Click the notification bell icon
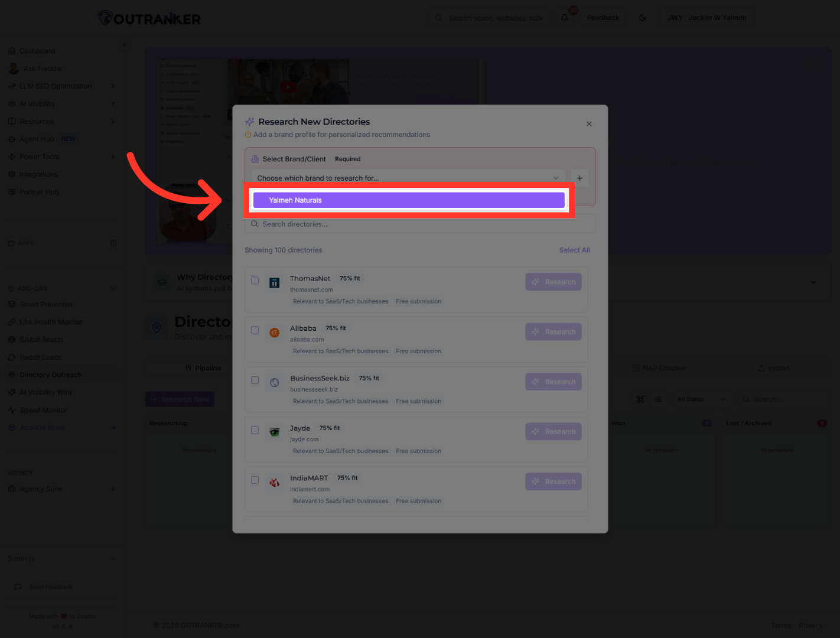The height and width of the screenshot is (638, 840). pos(565,18)
